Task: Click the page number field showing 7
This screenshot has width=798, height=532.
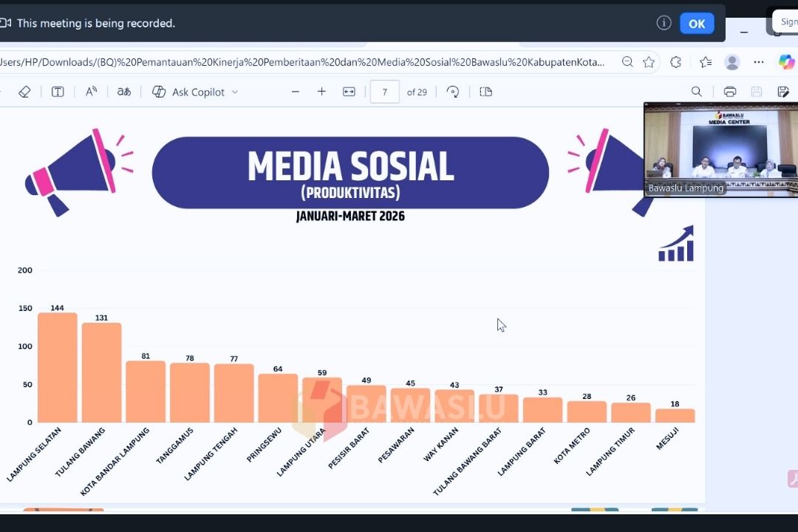Action: [384, 92]
